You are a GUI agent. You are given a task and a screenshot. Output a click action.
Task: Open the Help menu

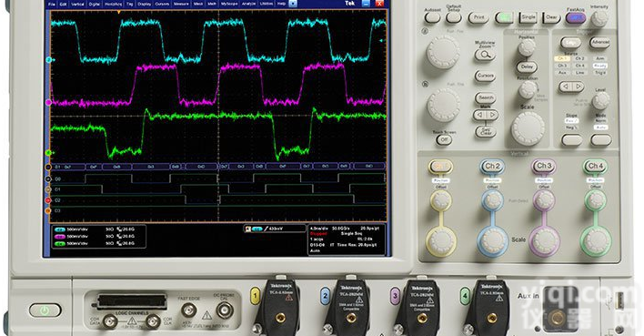[281, 5]
